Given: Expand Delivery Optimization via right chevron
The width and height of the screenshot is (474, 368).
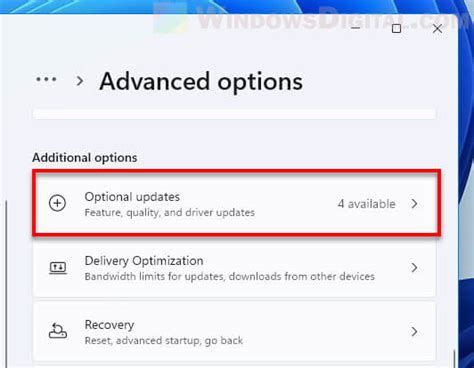Looking at the screenshot, I should [x=414, y=267].
